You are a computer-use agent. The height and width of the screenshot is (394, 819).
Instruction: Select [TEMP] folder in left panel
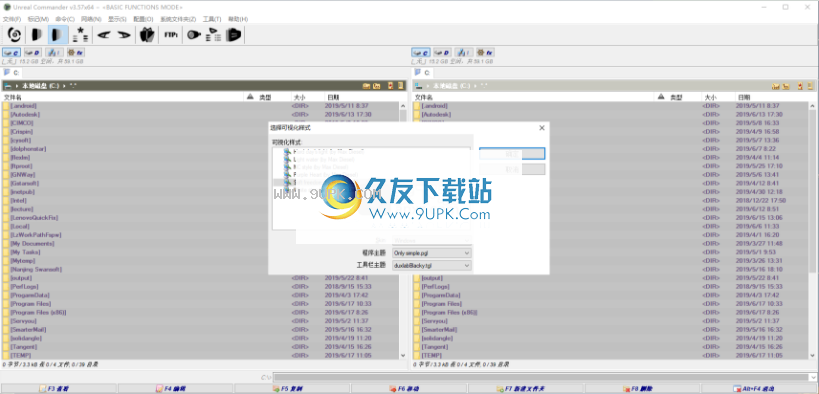(21, 355)
